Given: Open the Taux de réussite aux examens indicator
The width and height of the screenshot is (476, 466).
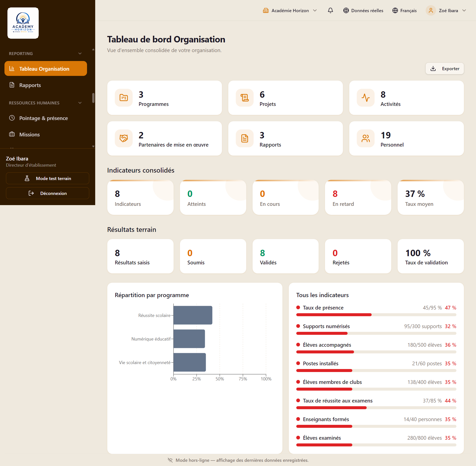Looking at the screenshot, I should point(376,404).
